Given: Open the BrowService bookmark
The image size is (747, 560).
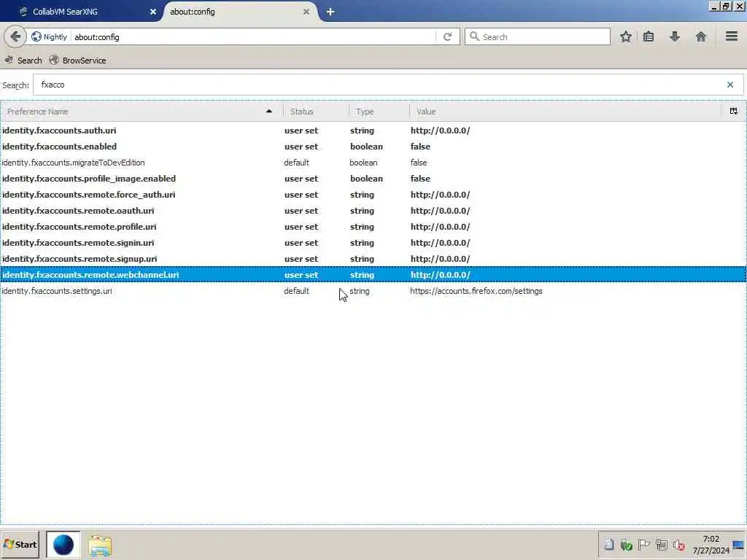Looking at the screenshot, I should (77, 61).
